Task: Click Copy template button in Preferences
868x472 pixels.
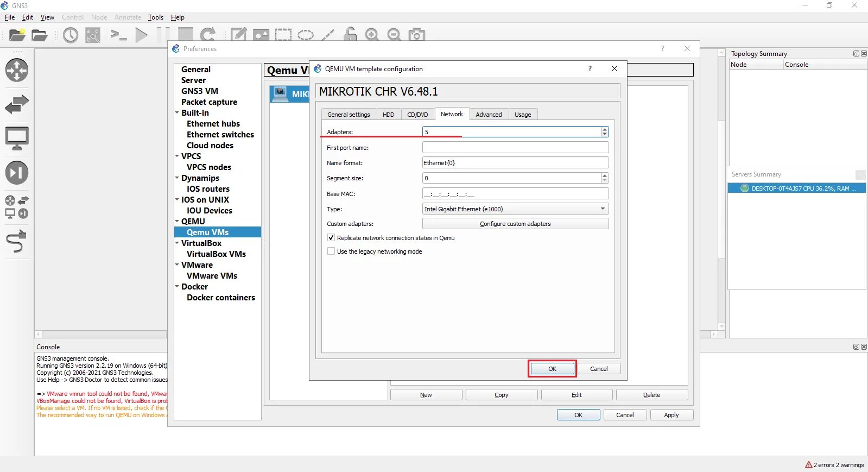Action: [502, 395]
